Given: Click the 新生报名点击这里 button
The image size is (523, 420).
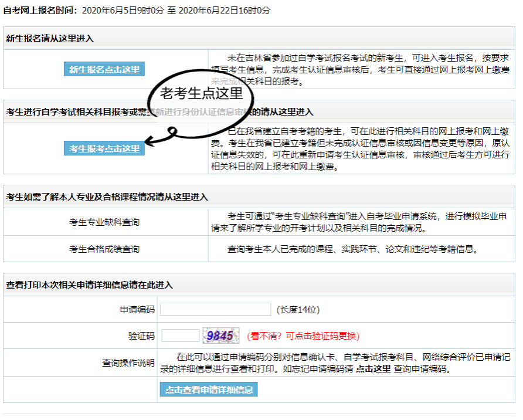Looking at the screenshot, I should pos(104,69).
